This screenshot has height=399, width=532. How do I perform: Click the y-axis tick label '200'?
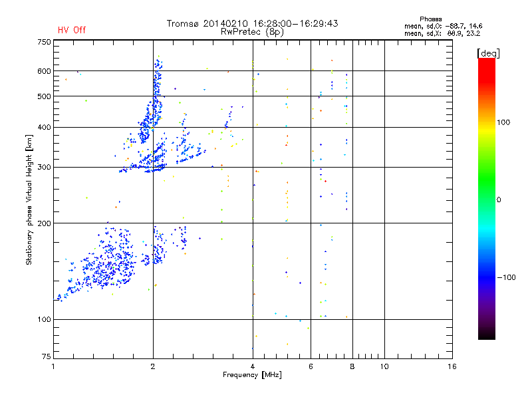[44, 223]
